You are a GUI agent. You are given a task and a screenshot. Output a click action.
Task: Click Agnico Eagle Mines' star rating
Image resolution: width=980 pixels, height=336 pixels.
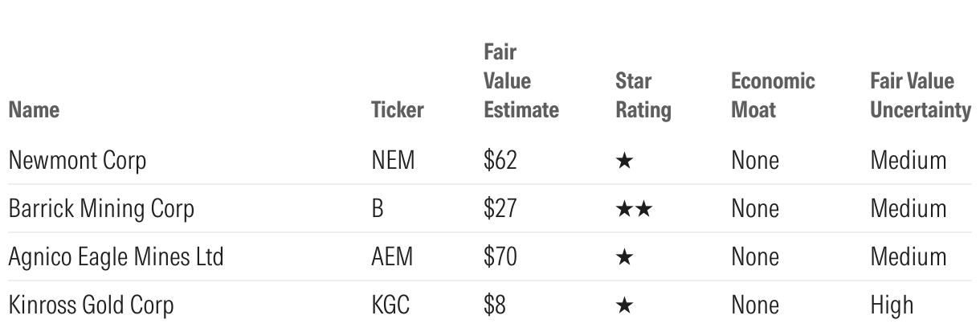(x=625, y=258)
